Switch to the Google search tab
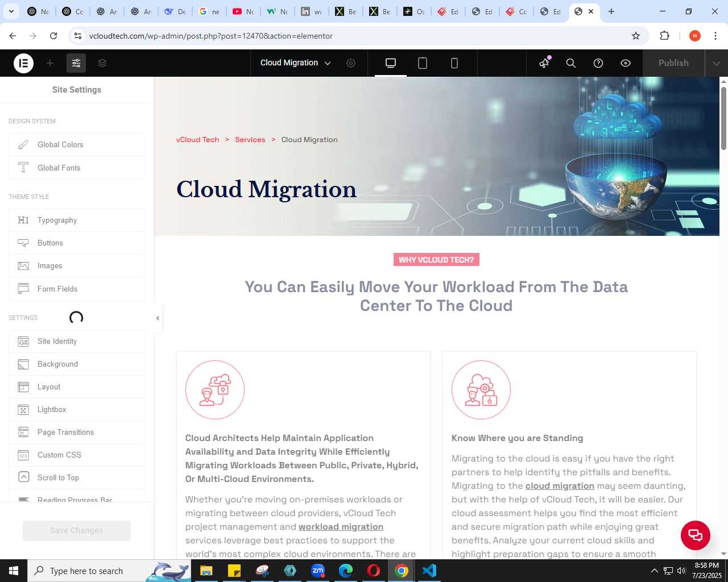The width and height of the screenshot is (728, 582). (209, 11)
